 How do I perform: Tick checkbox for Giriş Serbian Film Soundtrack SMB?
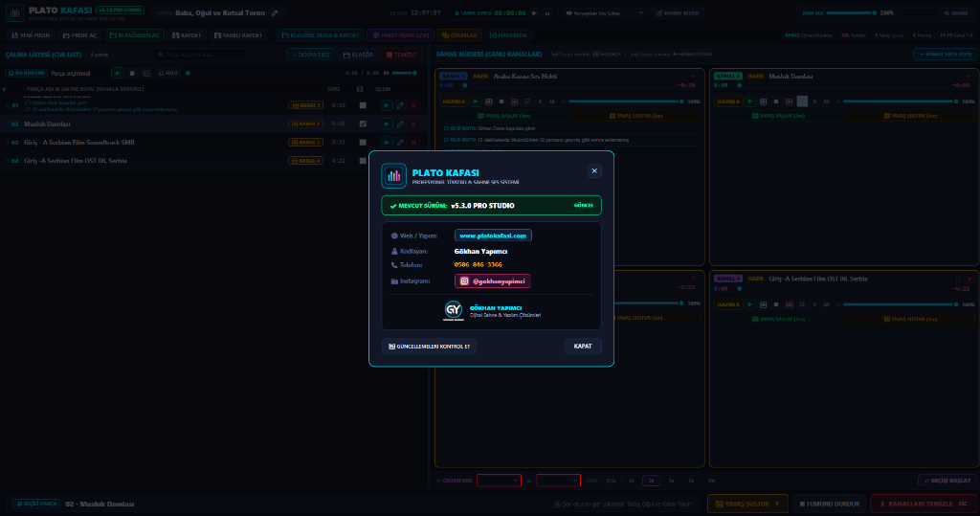363,142
